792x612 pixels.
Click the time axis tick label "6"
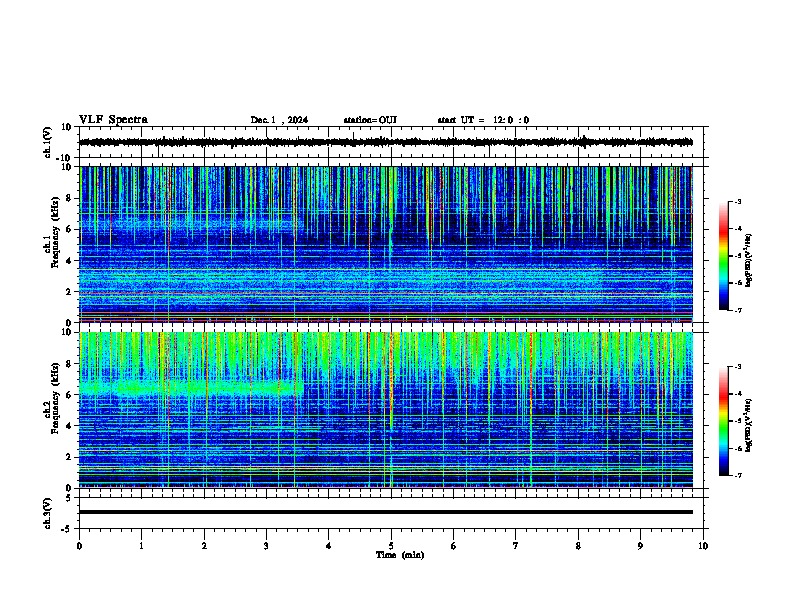click(454, 546)
